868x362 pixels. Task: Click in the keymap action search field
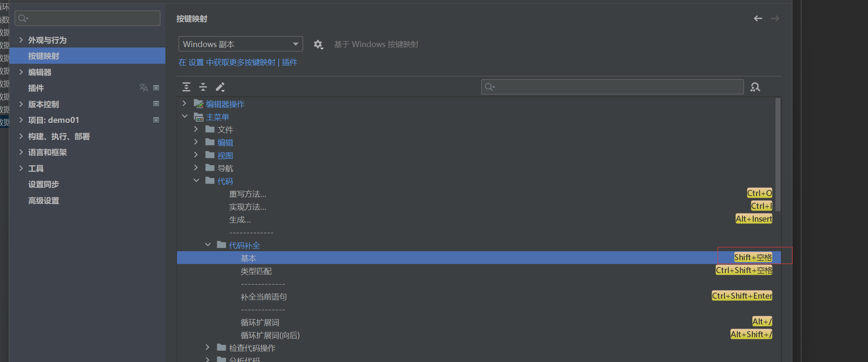[x=612, y=87]
